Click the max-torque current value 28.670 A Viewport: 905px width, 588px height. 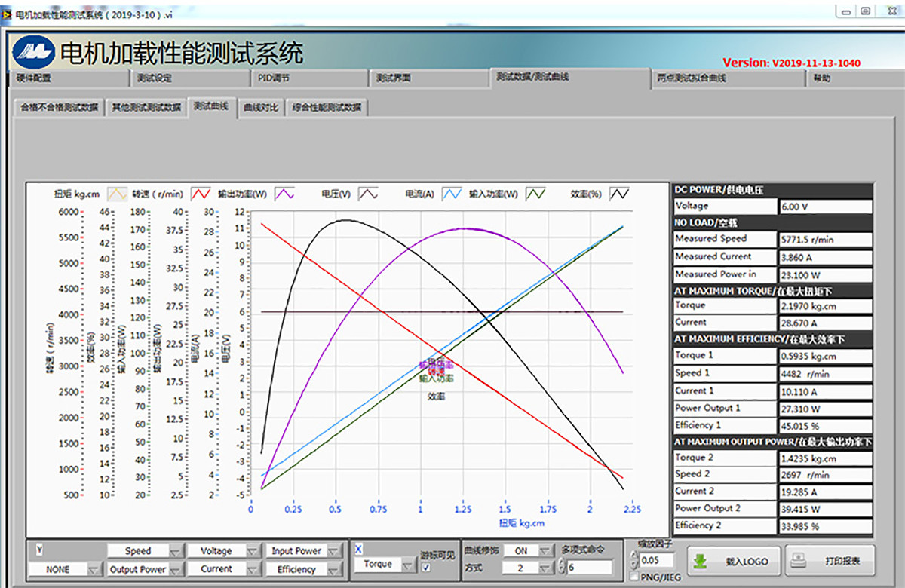pos(825,323)
